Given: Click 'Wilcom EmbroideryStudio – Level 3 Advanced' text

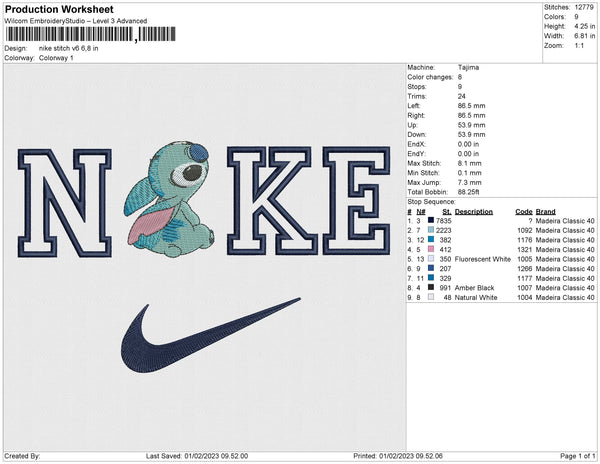Looking at the screenshot, I should pyautogui.click(x=76, y=21).
